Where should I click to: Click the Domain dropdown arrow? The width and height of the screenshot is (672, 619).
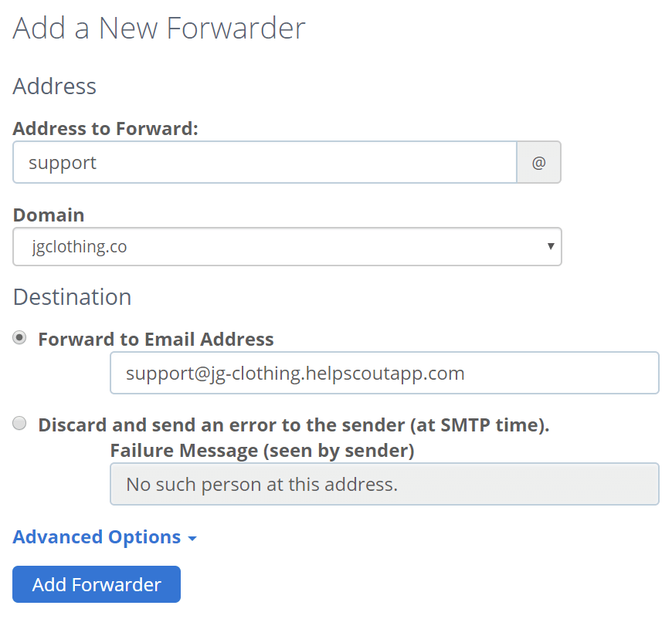(550, 246)
